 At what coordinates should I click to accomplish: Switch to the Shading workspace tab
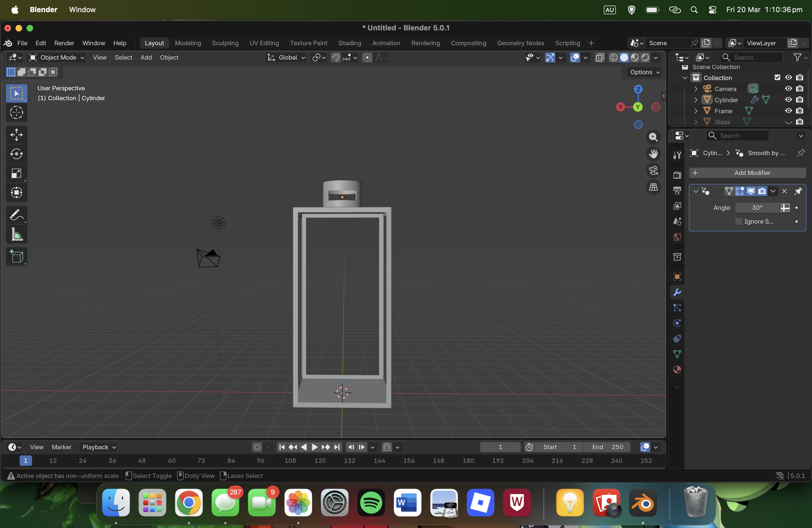point(349,43)
